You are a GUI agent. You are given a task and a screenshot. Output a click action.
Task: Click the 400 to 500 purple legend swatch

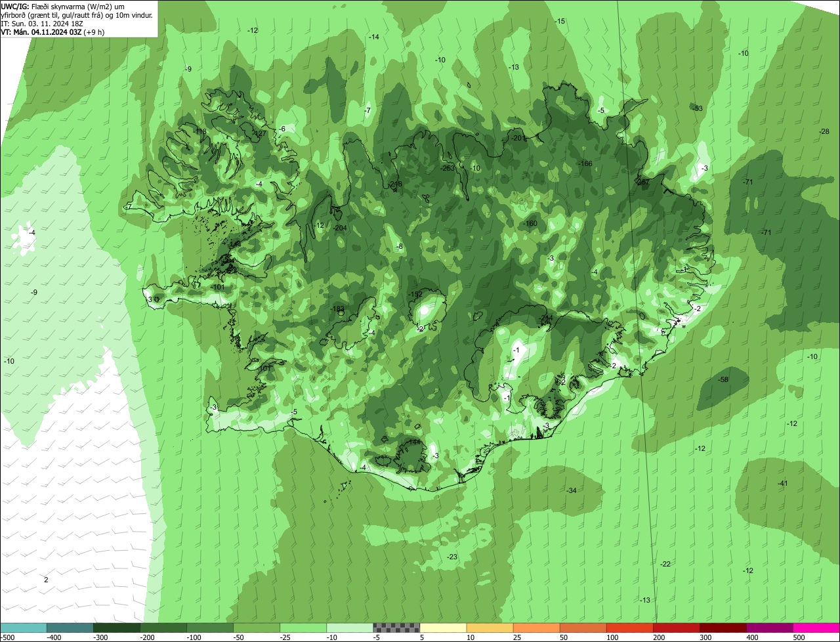pyautogui.click(x=769, y=628)
